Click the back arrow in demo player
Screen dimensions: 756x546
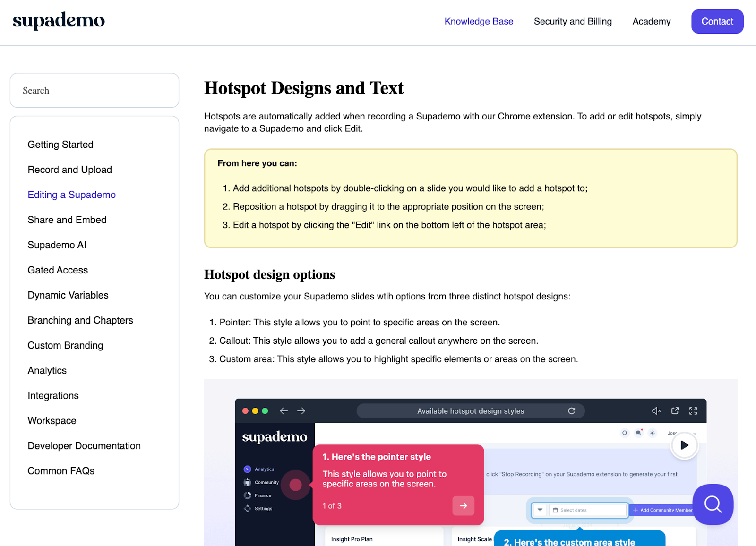[x=283, y=411]
